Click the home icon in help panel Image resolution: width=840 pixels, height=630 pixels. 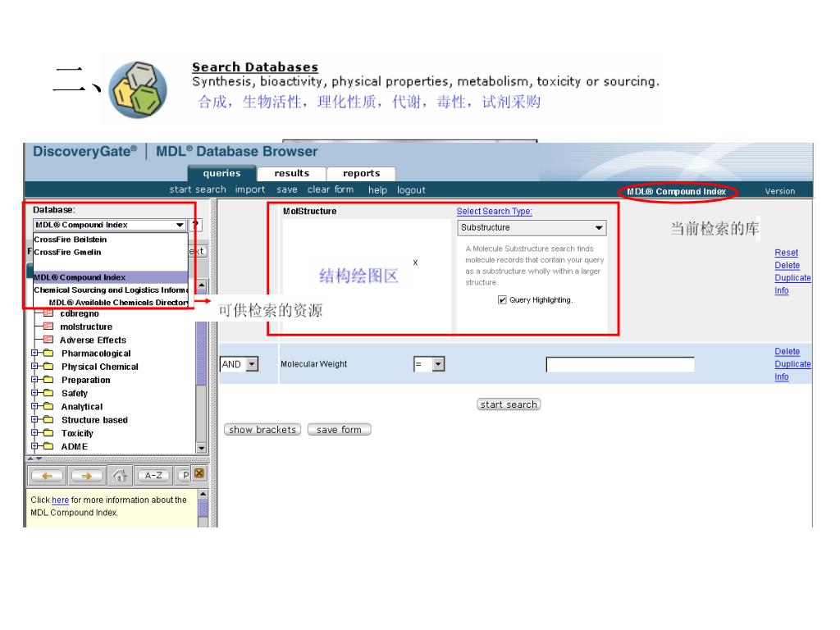[x=120, y=475]
